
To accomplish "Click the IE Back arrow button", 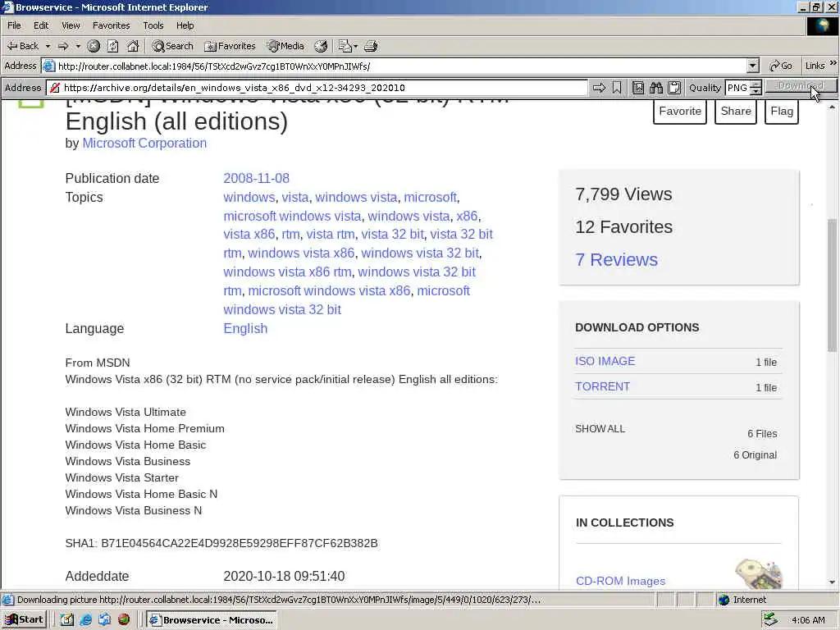I will [22, 46].
